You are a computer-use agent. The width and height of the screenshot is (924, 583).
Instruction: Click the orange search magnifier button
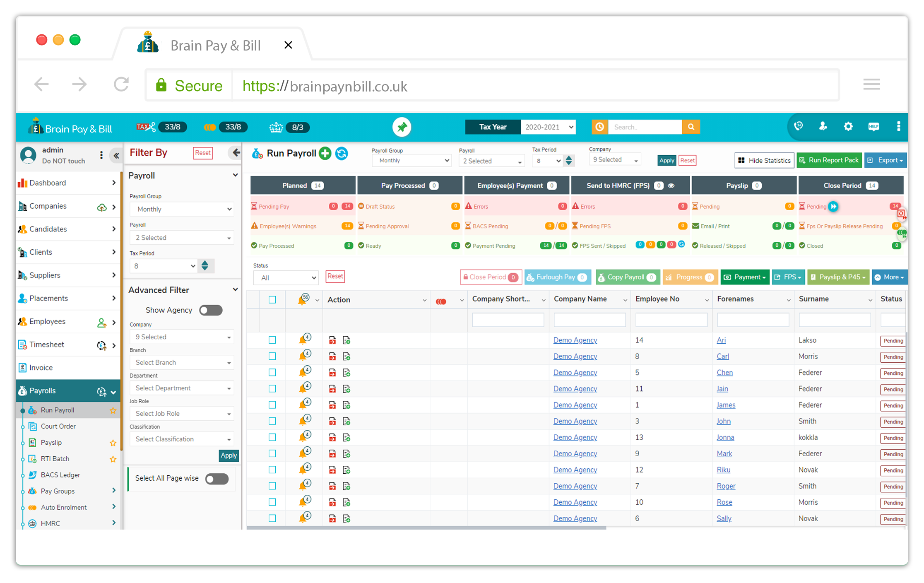(x=691, y=127)
